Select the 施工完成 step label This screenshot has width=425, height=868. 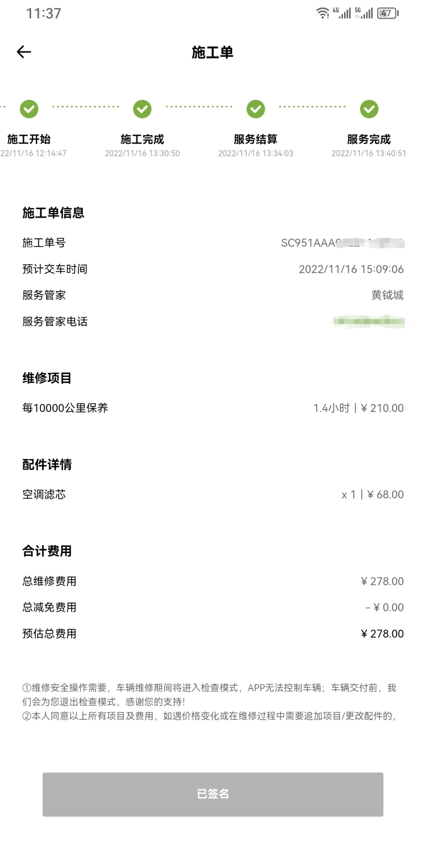click(142, 139)
